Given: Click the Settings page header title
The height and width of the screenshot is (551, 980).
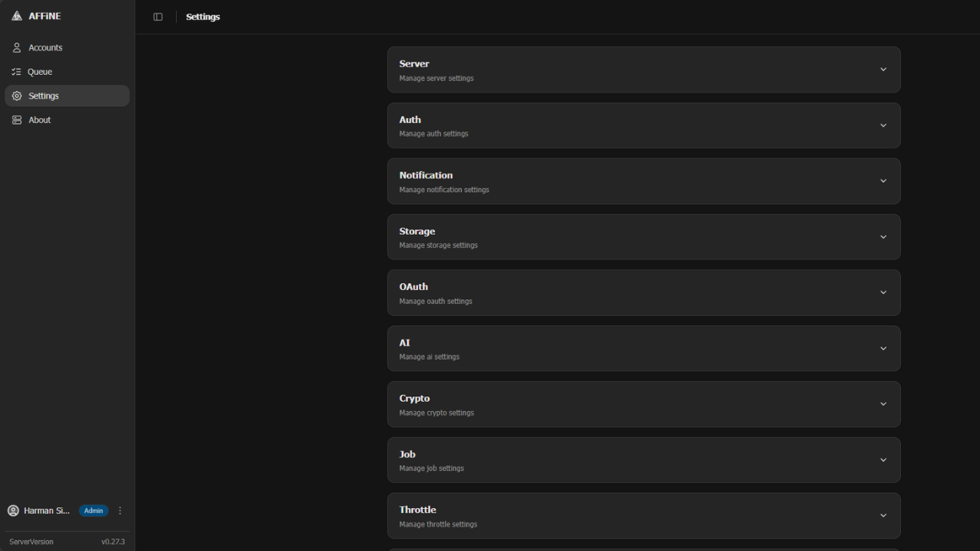Looking at the screenshot, I should (x=203, y=17).
